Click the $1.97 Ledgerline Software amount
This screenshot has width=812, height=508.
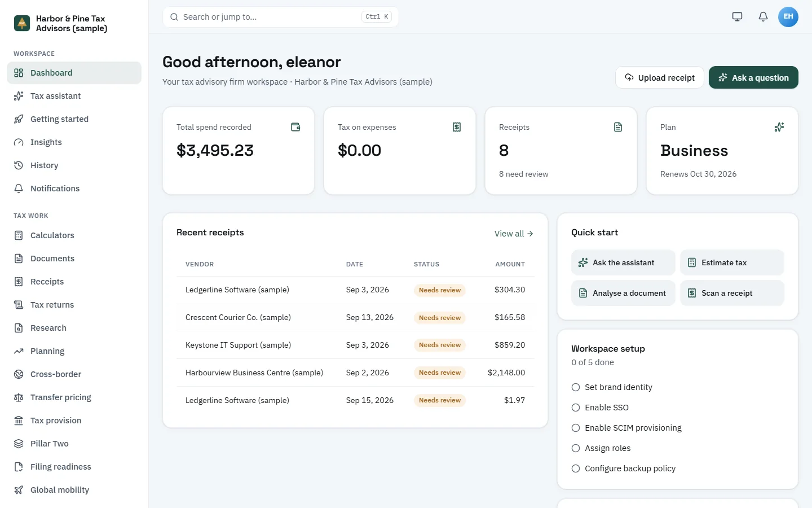point(514,400)
